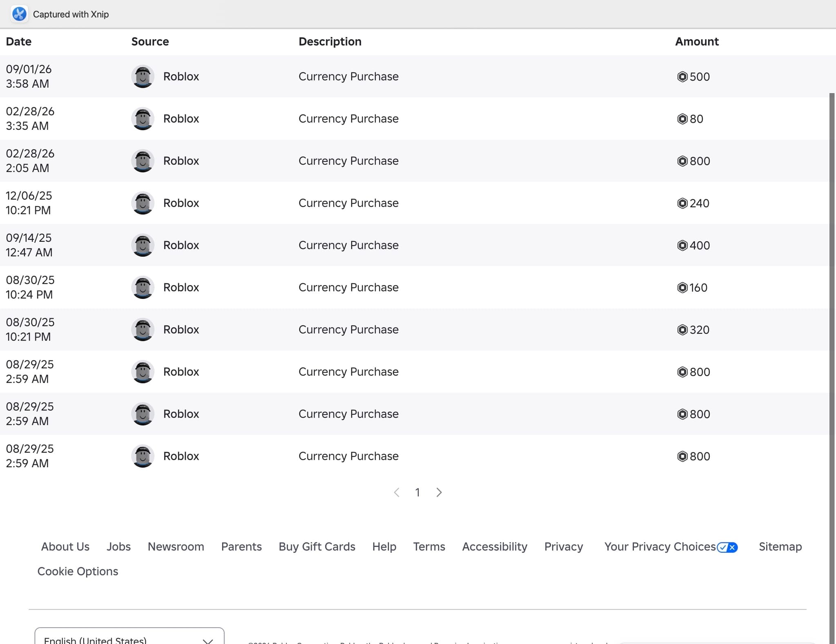Click Robux icon next to 80

[x=682, y=119]
